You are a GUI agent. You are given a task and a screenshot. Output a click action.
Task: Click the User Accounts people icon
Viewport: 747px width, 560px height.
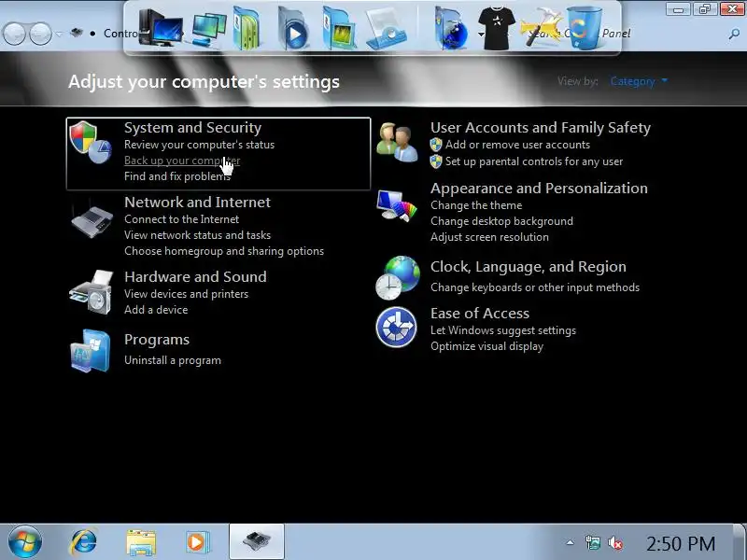point(397,142)
